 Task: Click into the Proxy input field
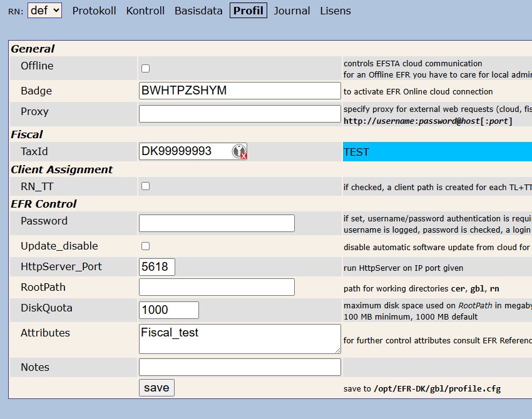click(240, 114)
